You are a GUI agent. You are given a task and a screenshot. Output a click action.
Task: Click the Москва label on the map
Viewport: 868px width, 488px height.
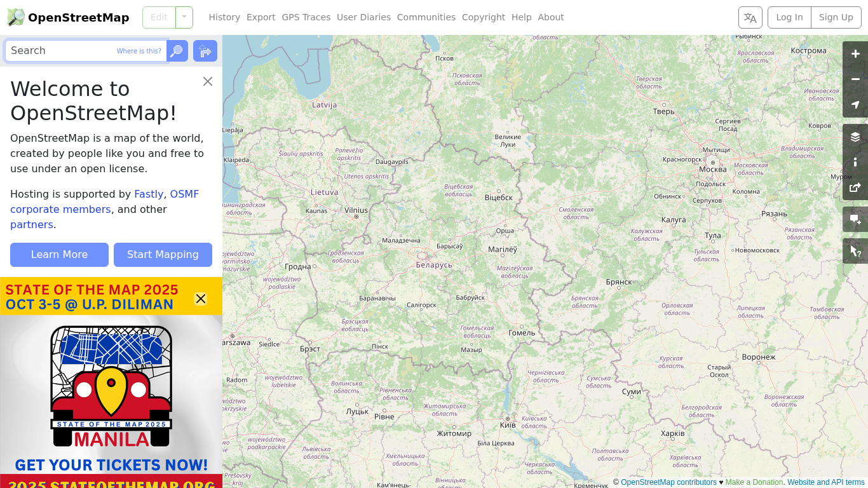tap(712, 170)
